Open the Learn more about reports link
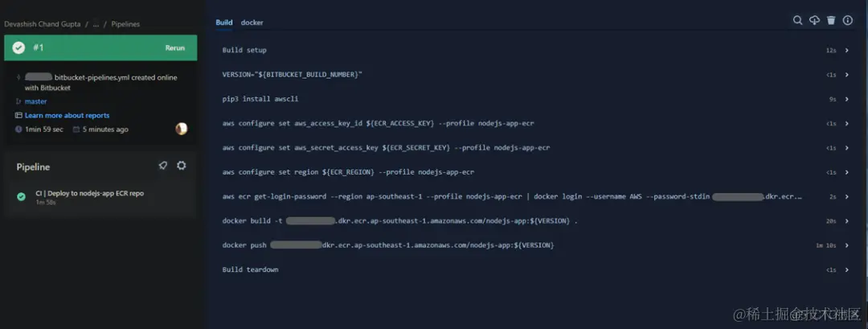 point(67,116)
